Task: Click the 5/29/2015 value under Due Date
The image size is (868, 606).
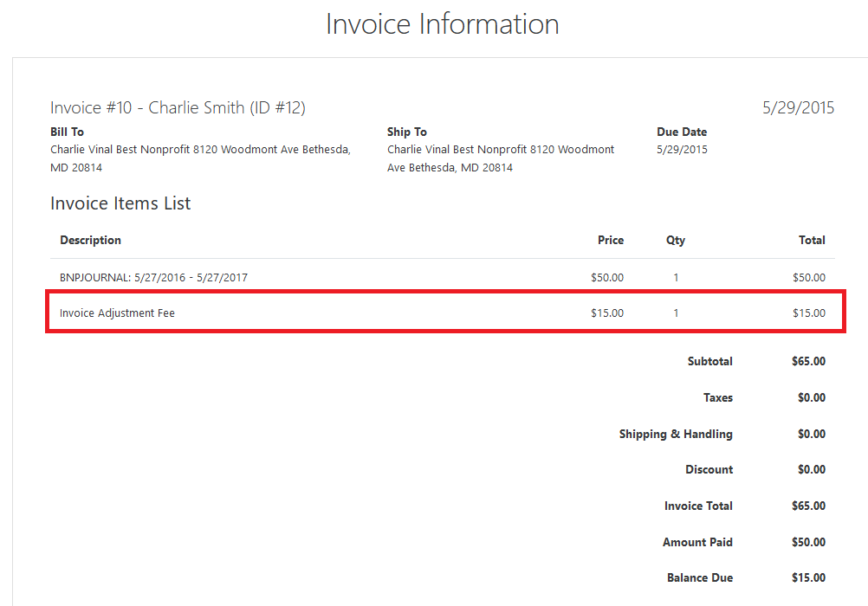Action: coord(682,150)
